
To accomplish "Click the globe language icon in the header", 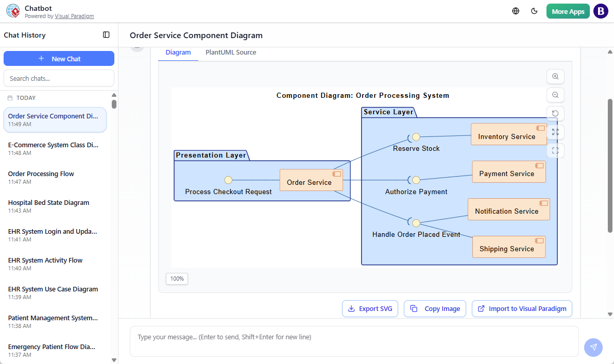I will (x=515, y=11).
